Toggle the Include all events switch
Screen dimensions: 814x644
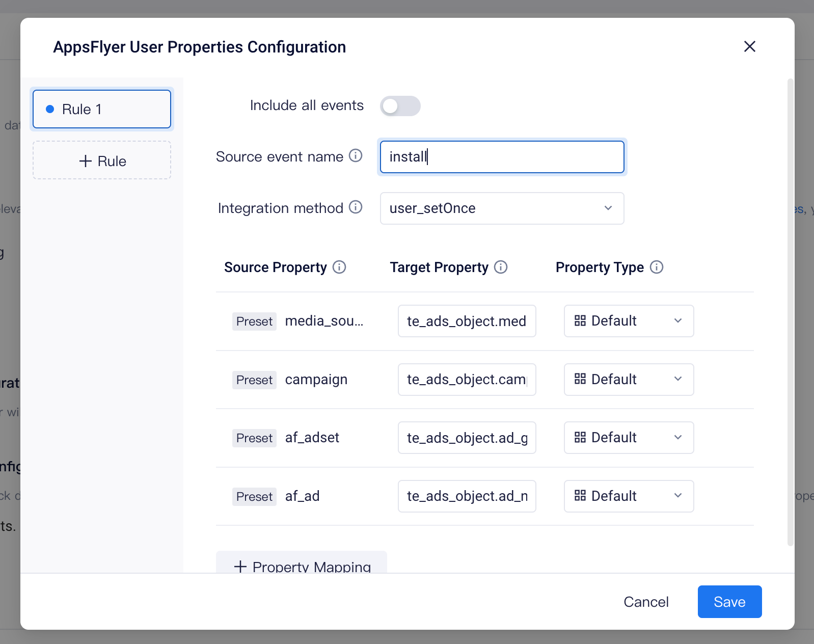pos(400,106)
